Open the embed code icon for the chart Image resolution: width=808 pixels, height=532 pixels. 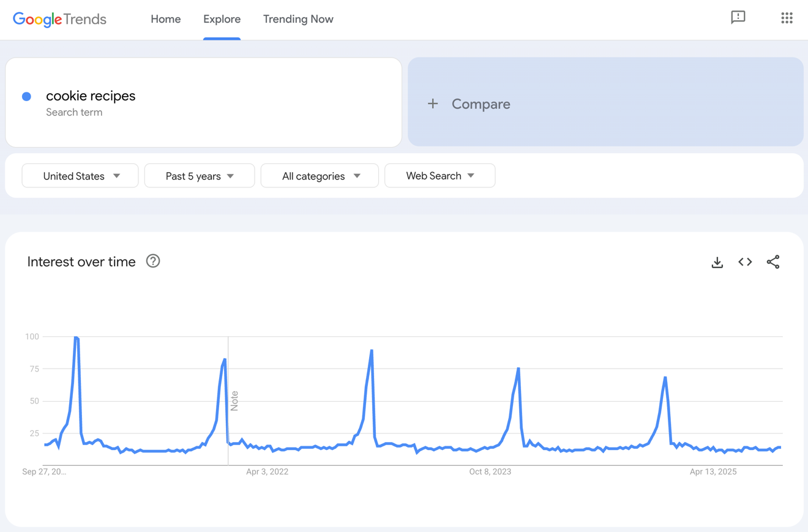click(745, 261)
